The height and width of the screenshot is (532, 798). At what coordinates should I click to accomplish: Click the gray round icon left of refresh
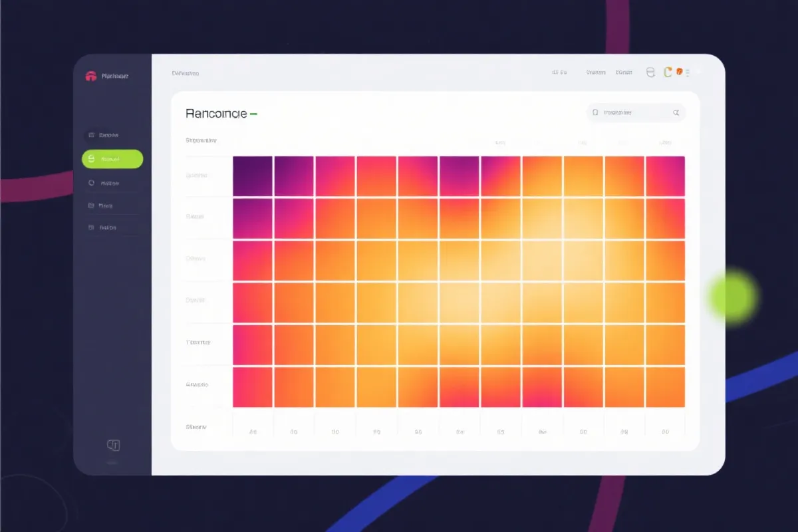tap(650, 72)
